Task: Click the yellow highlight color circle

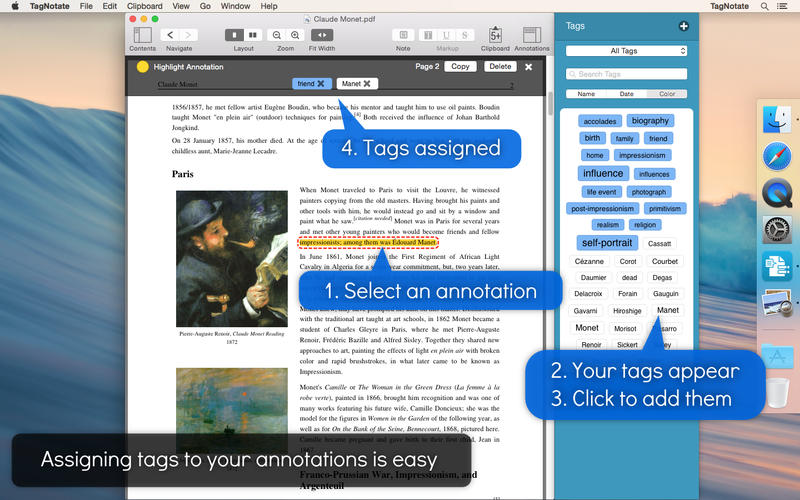Action: coord(142,66)
